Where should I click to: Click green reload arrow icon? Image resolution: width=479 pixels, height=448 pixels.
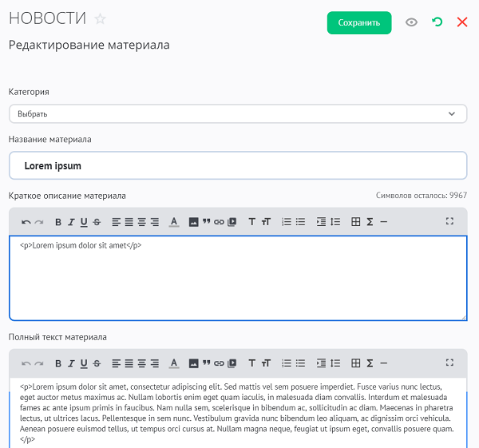click(x=437, y=22)
